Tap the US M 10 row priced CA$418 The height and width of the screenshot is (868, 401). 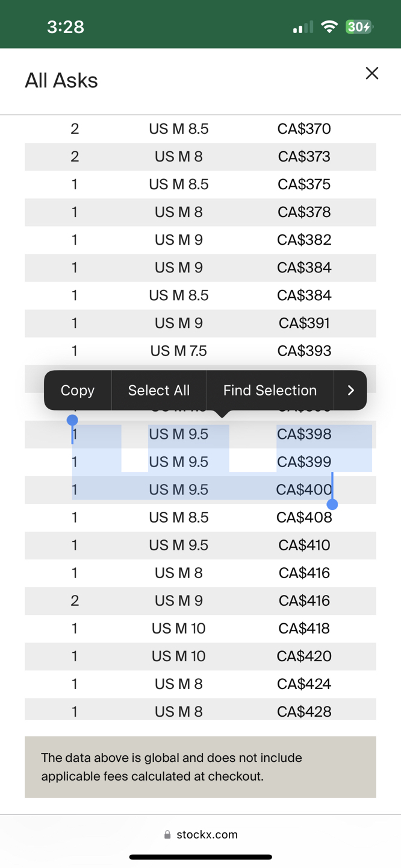coord(200,628)
